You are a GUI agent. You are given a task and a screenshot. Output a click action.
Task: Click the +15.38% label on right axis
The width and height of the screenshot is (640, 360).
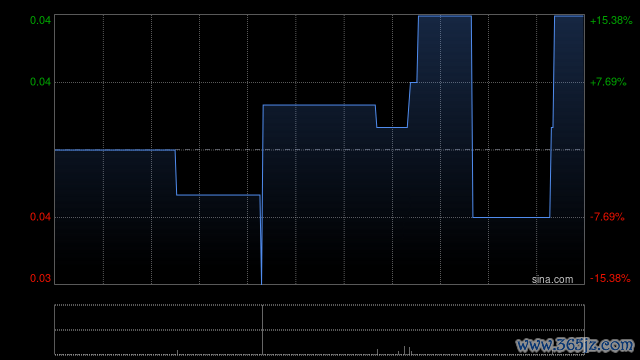click(x=611, y=20)
